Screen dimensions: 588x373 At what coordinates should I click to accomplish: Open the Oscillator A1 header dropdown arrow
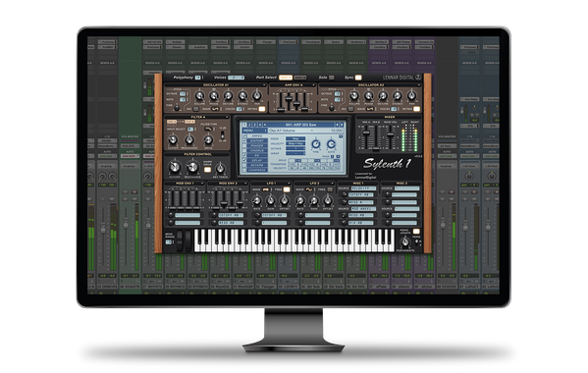tap(264, 85)
